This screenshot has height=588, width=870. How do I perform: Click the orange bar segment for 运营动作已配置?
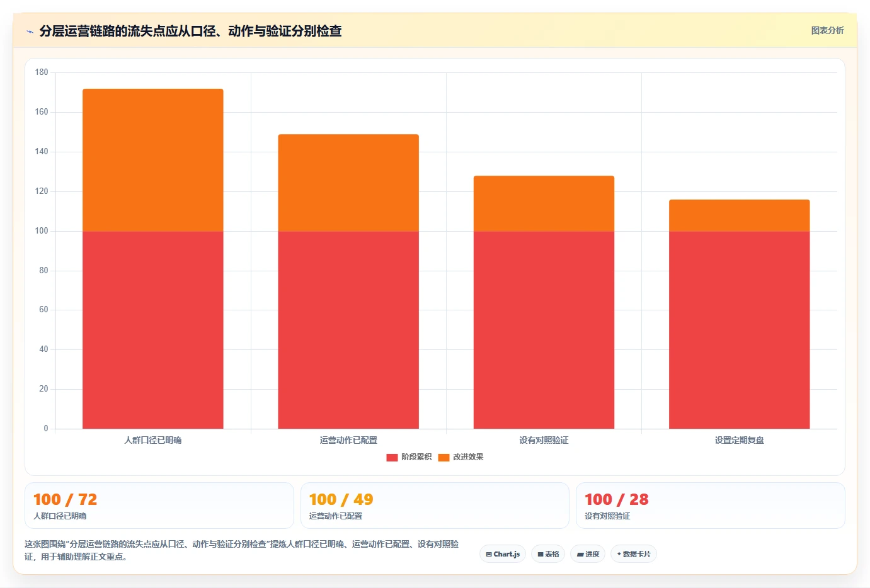(x=348, y=183)
